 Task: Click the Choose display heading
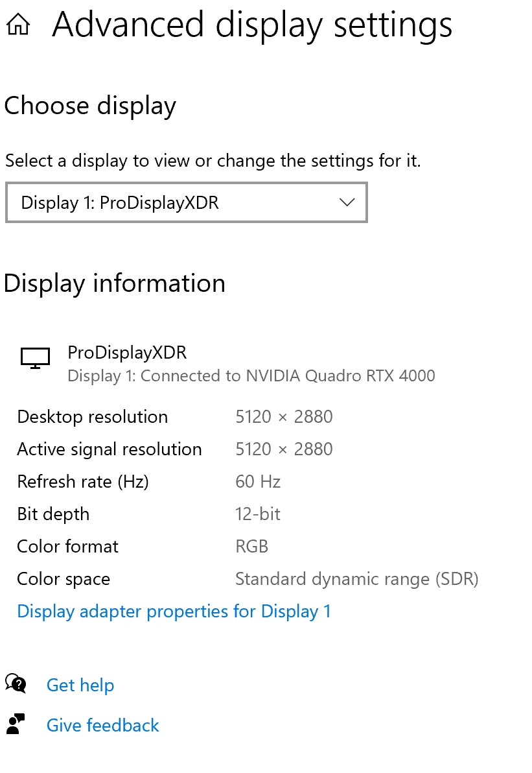[x=90, y=106]
